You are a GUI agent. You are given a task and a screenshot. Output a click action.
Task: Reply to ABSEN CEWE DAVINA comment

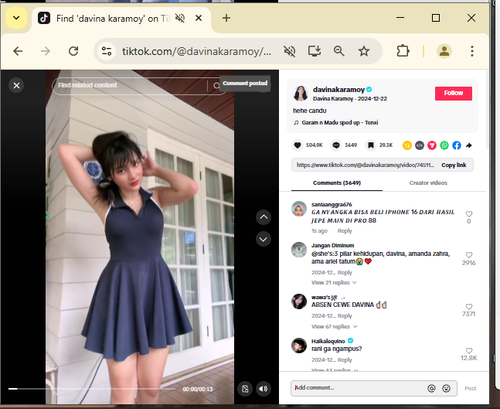tap(345, 316)
